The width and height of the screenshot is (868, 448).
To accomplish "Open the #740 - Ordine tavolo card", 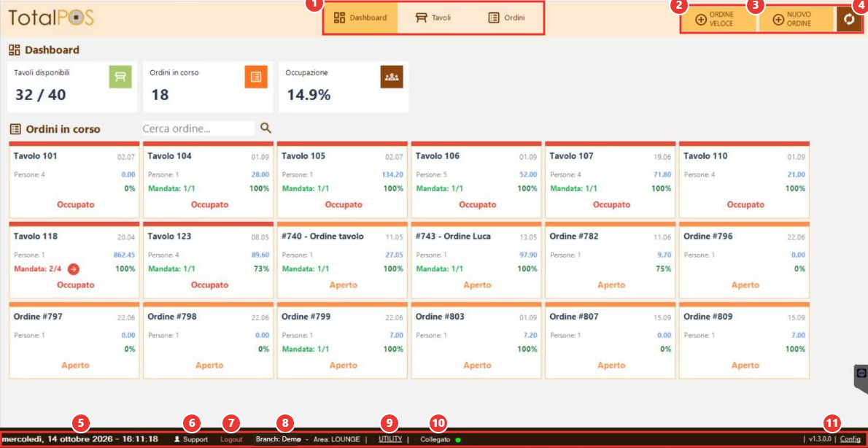I will 342,260.
